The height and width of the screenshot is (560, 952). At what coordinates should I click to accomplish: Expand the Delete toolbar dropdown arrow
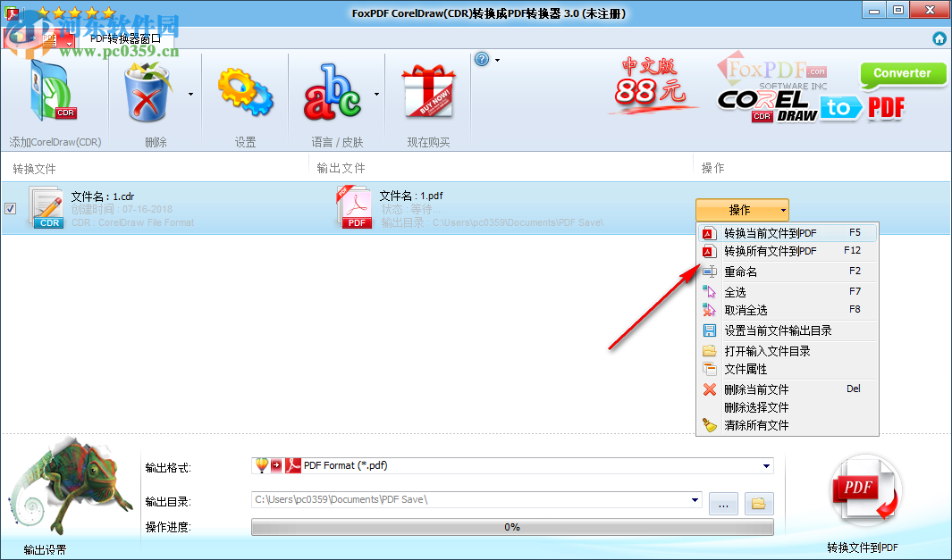(x=188, y=93)
